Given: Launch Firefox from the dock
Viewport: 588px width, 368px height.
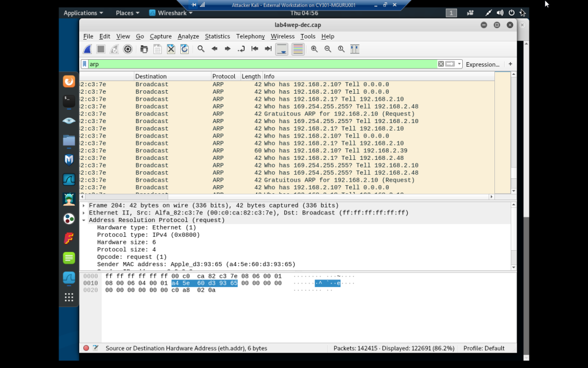Looking at the screenshot, I should tap(69, 82).
